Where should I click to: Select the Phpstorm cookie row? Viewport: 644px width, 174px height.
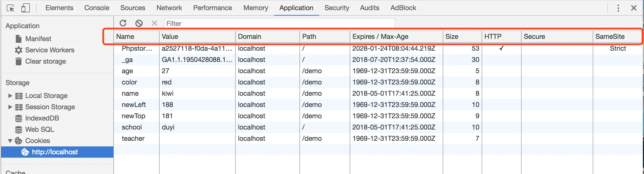point(137,48)
